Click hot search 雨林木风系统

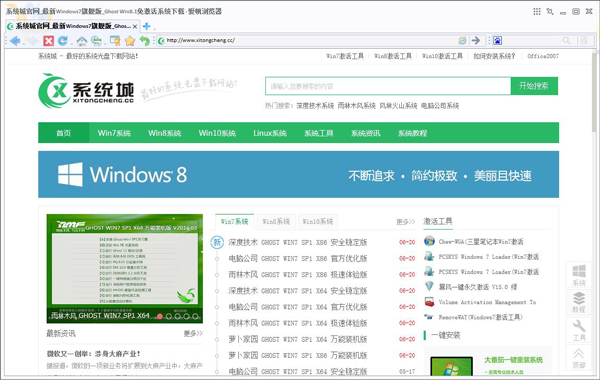pyautogui.click(x=357, y=106)
